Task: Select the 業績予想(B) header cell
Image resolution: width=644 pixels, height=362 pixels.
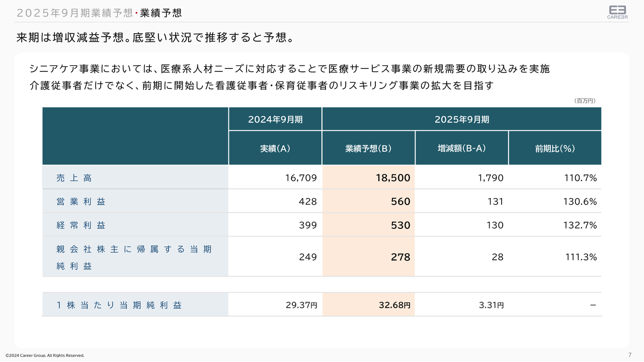Action: (368, 148)
